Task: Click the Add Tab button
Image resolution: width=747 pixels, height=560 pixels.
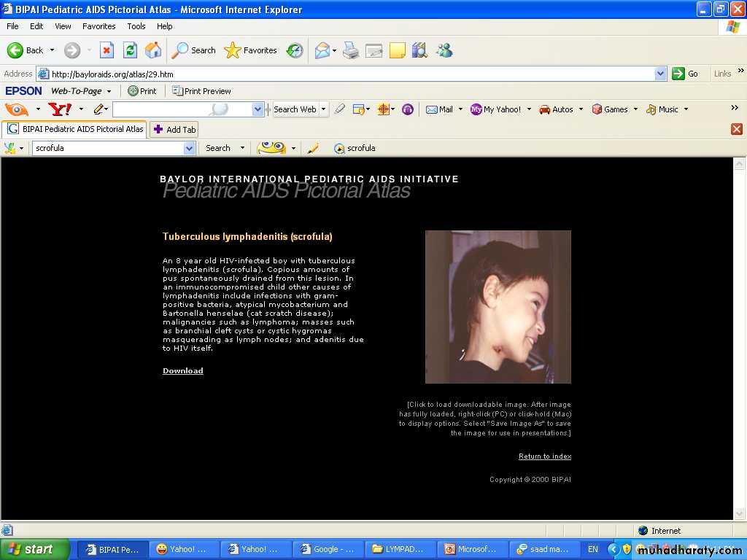Action: pos(174,130)
